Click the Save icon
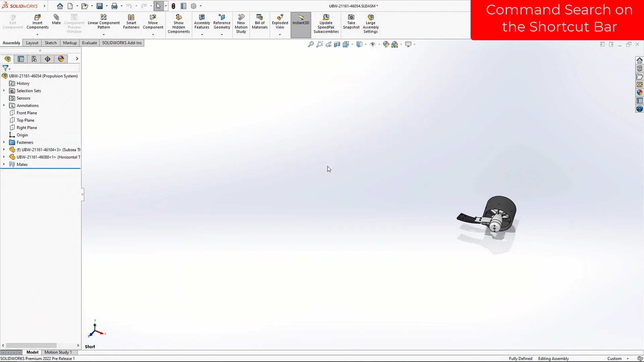The image size is (644, 362). pyautogui.click(x=100, y=6)
